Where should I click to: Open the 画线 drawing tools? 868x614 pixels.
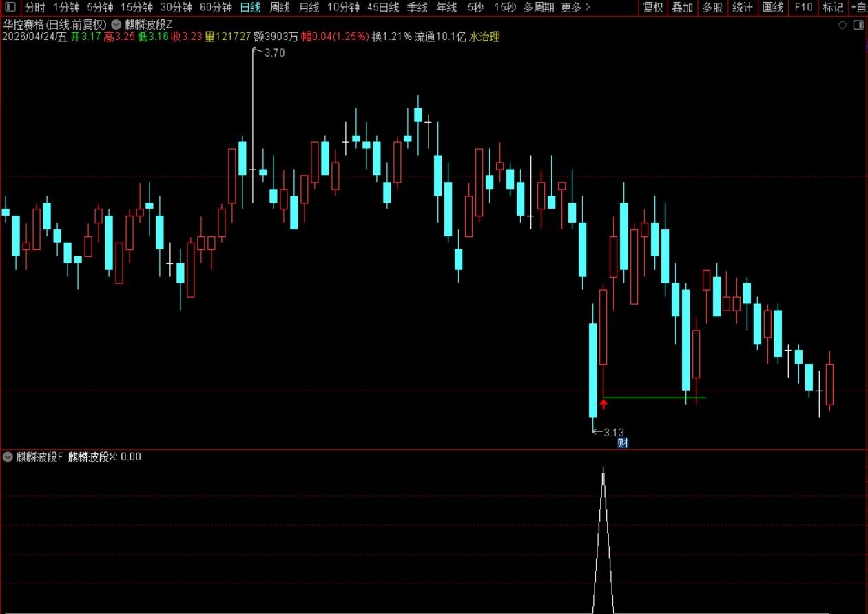tap(773, 8)
